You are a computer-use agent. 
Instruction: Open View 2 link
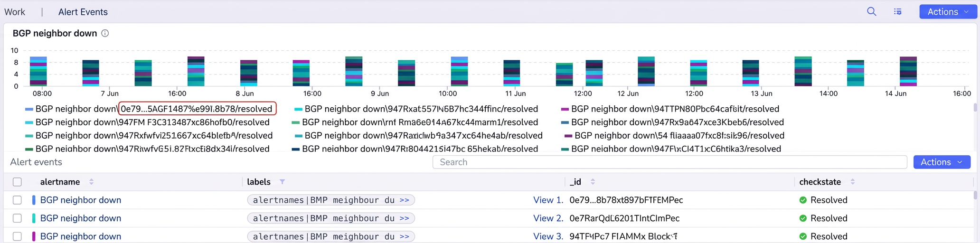548,218
